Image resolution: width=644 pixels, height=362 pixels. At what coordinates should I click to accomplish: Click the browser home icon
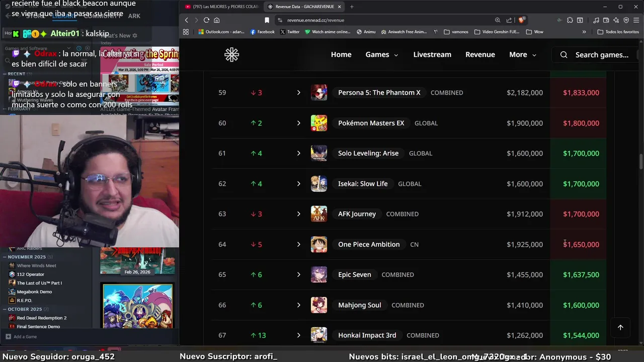coord(217,20)
